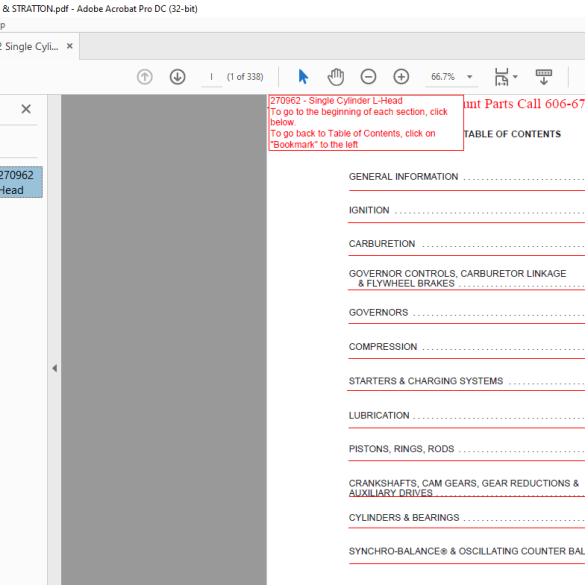585x585 pixels.
Task: Go to next page with down arrow
Action: point(178,77)
